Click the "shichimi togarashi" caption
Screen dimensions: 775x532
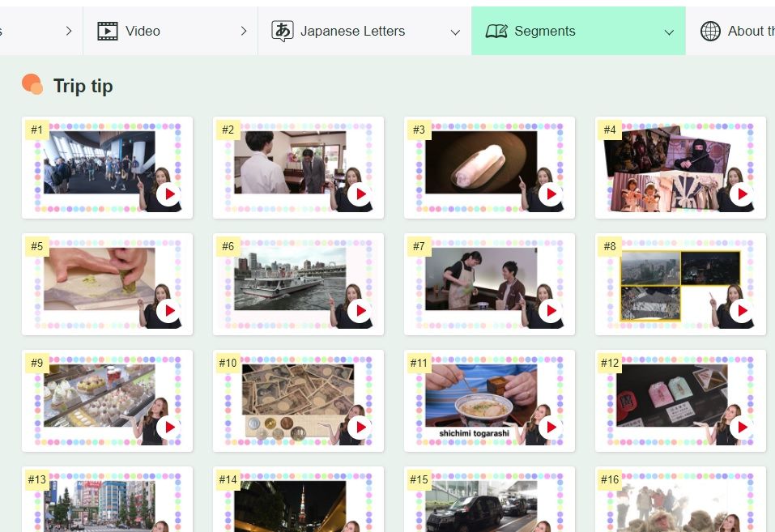tap(474, 433)
